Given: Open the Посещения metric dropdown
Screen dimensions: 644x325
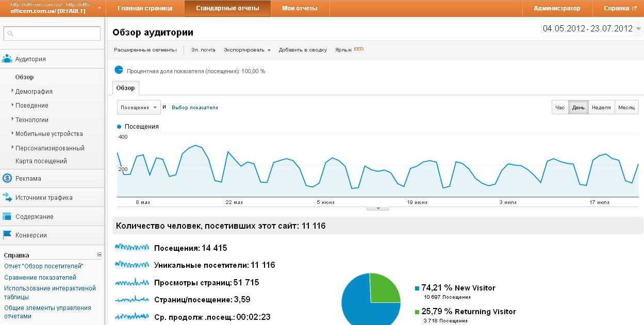Looking at the screenshot, I should point(139,107).
